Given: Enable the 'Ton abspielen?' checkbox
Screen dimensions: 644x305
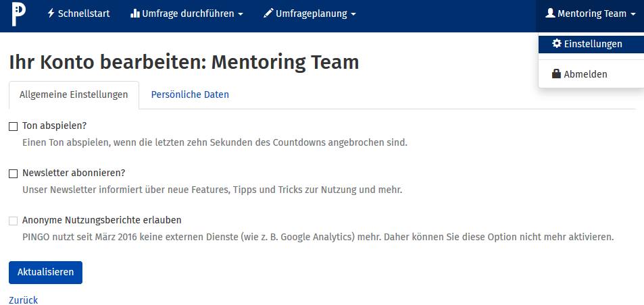Looking at the screenshot, I should coord(14,126).
